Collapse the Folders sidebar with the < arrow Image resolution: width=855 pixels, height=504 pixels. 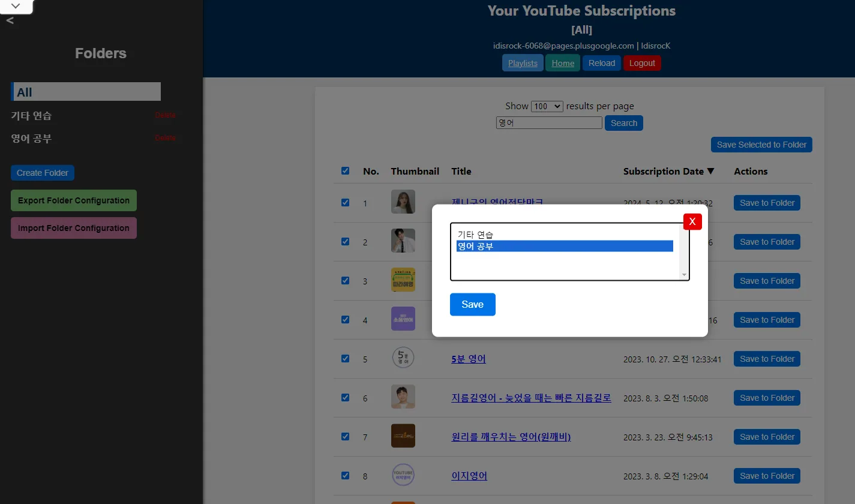pos(10,21)
